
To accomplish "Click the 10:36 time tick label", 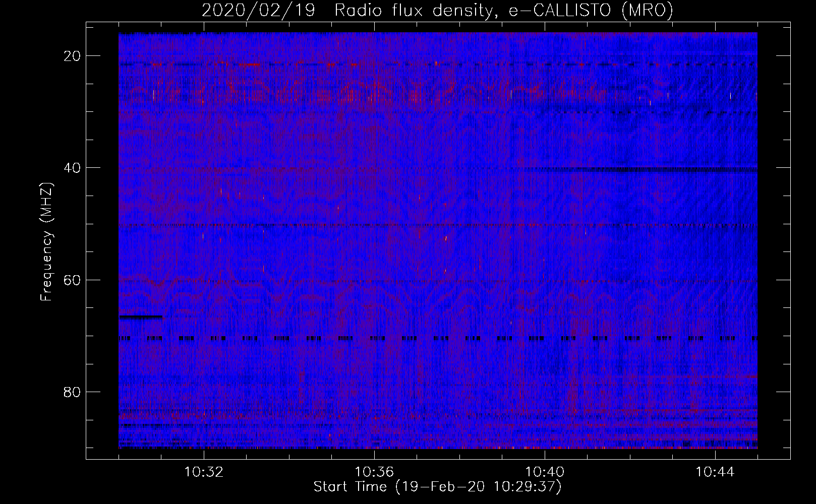I will 374,472.
